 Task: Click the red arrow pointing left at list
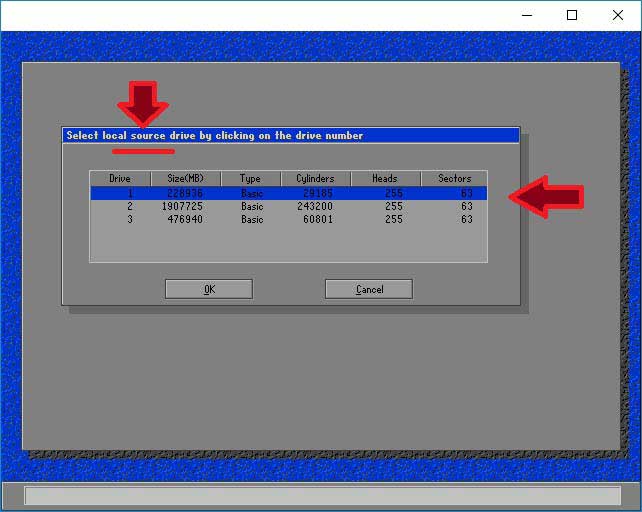547,196
